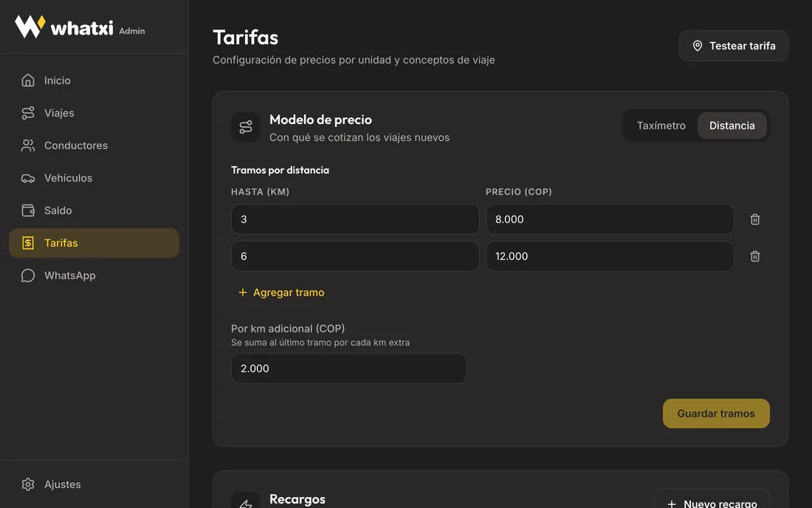812x508 pixels.
Task: Save with Guardar tramos button
Action: click(x=716, y=413)
